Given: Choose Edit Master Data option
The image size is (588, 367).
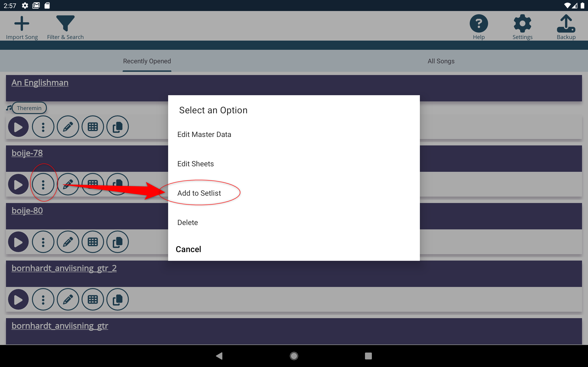Looking at the screenshot, I should tap(204, 134).
